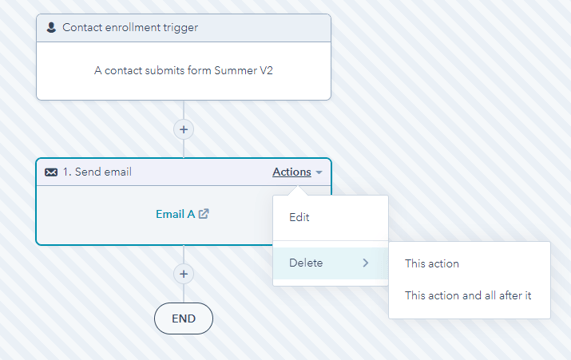Choose "This action and all after it"

pos(468,295)
